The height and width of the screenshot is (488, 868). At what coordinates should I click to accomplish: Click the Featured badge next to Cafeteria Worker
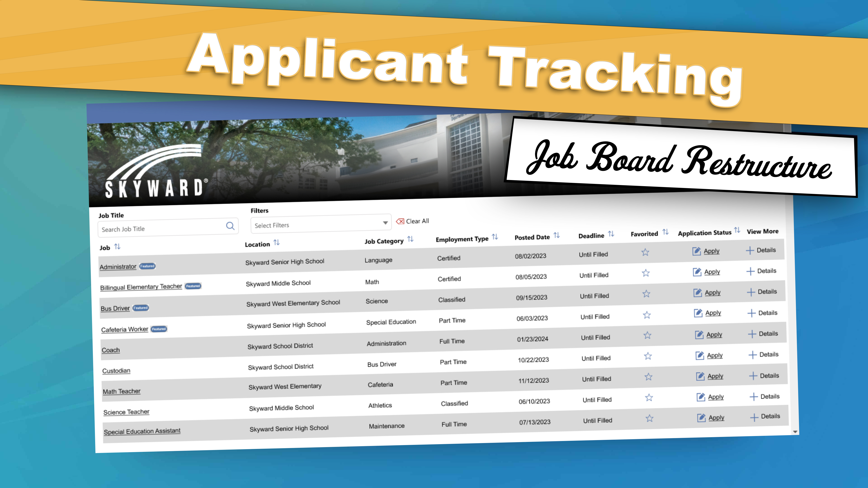click(x=159, y=329)
